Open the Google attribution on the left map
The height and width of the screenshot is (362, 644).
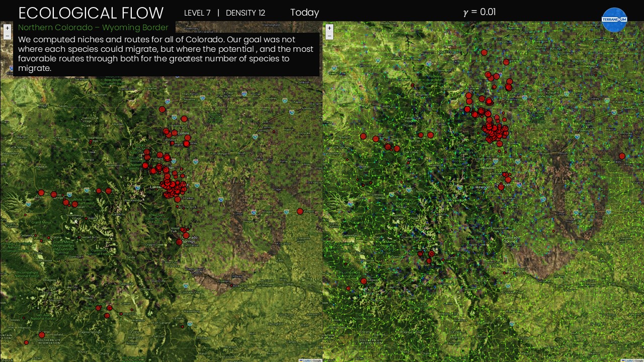317,360
